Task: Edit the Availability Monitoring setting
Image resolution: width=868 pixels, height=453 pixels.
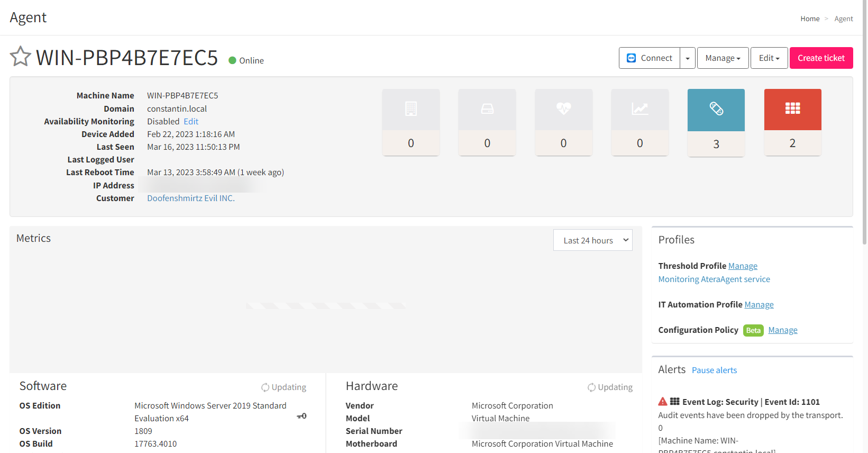Action: click(x=191, y=122)
